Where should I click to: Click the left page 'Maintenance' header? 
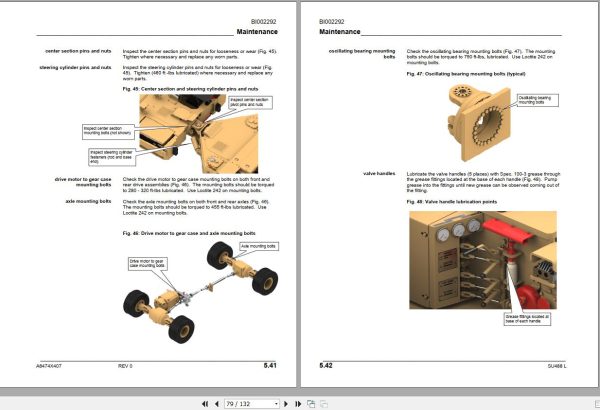pyautogui.click(x=257, y=32)
